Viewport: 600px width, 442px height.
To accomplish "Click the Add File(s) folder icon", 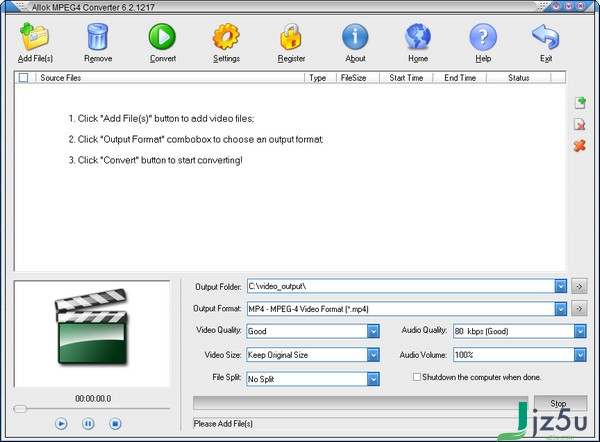I will [x=34, y=37].
